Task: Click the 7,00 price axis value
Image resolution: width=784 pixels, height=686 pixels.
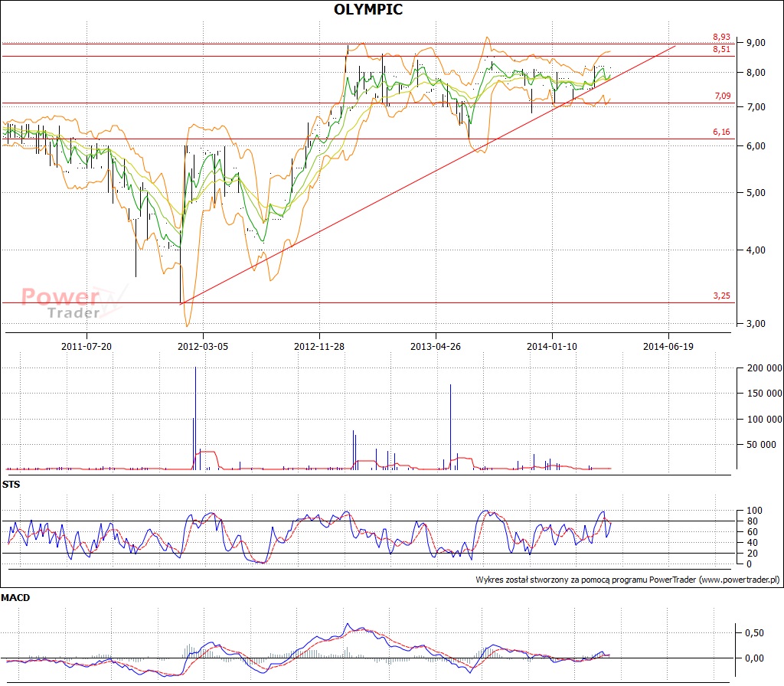Action: (756, 107)
